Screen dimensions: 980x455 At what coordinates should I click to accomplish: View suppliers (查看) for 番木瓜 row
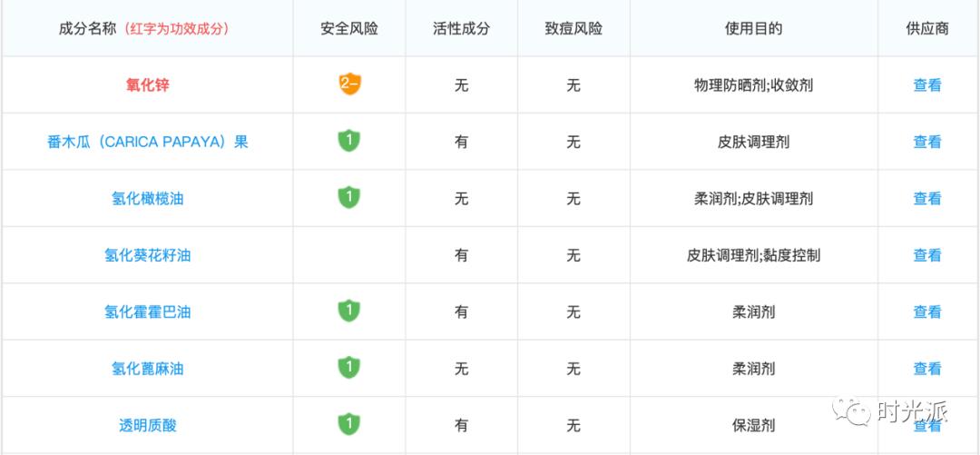click(926, 142)
